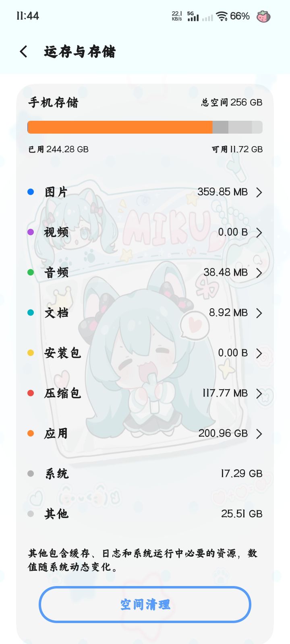Viewport: 290px width, 644px height.
Task: Expand 视频 category chevron
Action: (259, 233)
